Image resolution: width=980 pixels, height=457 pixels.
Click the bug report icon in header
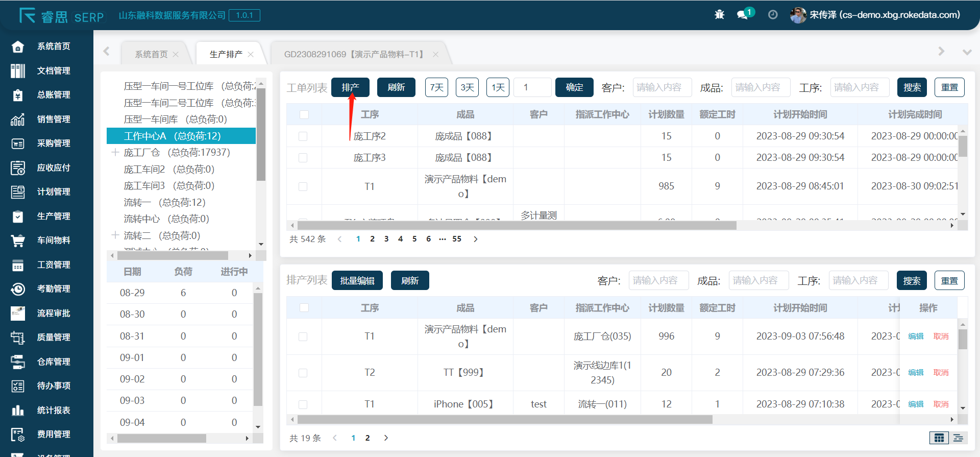(719, 15)
